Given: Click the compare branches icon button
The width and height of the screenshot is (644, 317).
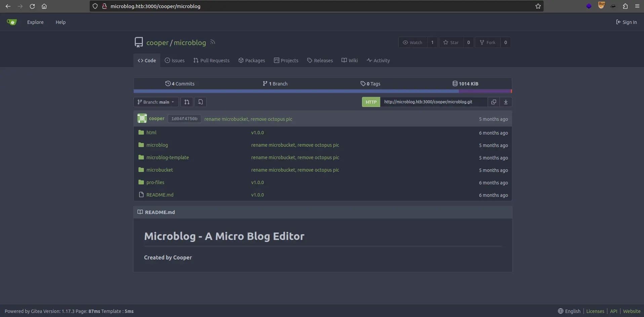Looking at the screenshot, I should click(x=187, y=102).
